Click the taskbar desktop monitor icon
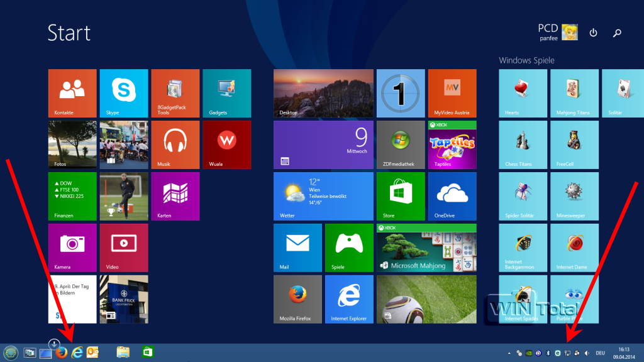644x362 pixels. pos(45,353)
